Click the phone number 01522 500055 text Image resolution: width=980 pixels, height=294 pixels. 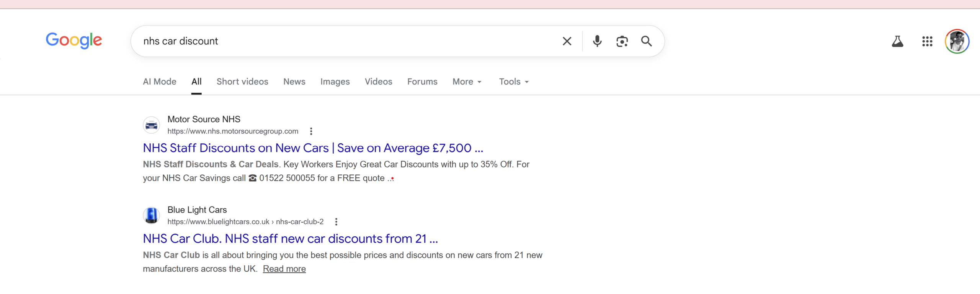point(287,178)
